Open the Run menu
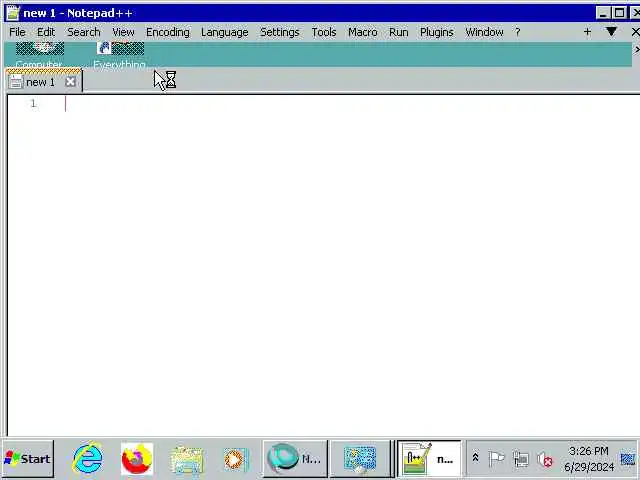The width and height of the screenshot is (640, 480). [398, 32]
